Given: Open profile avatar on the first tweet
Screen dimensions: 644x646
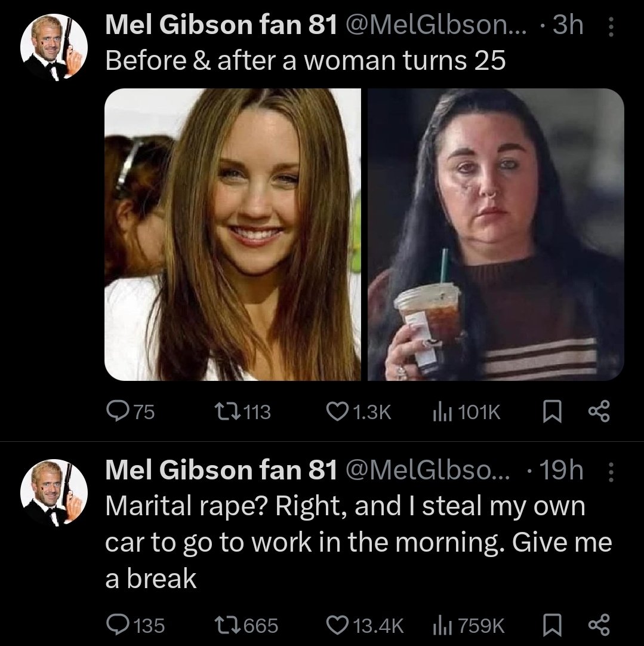Looking at the screenshot, I should coord(54,52).
